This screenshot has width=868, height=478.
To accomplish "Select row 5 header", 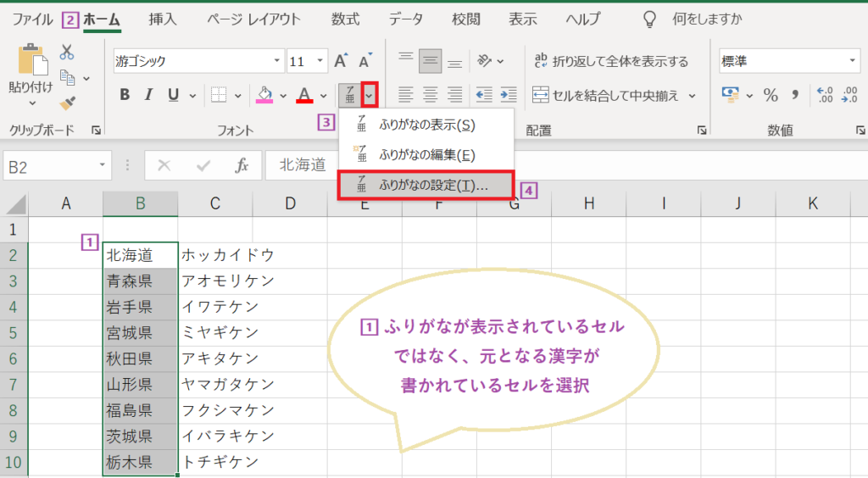I will click(14, 333).
